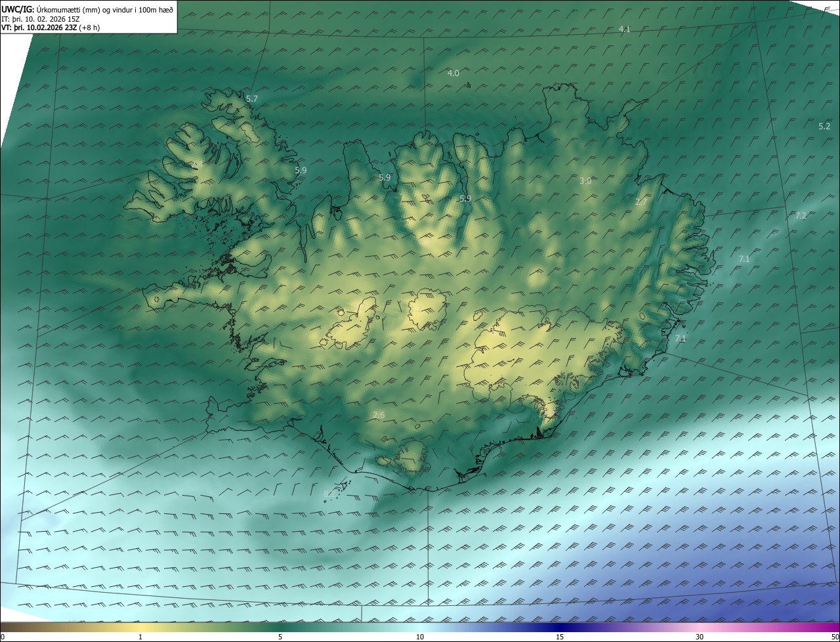Click the 1 tick label on the legend
Screen dimensions: 840x642
pyautogui.click(x=140, y=637)
